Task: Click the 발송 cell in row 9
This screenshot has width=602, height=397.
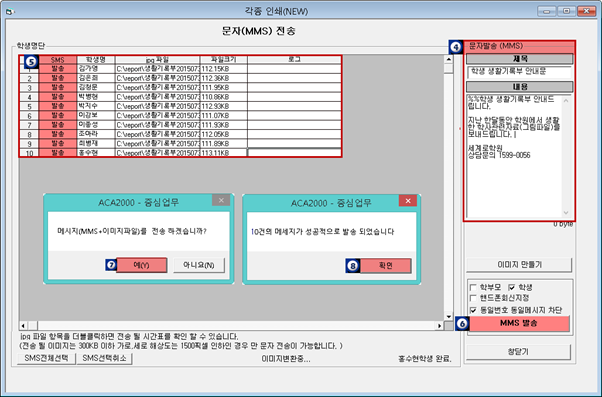Action: 58,144
